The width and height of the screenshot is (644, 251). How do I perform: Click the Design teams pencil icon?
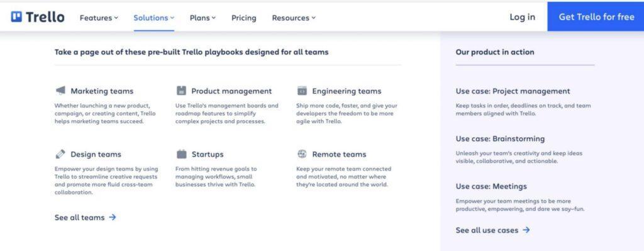click(60, 154)
